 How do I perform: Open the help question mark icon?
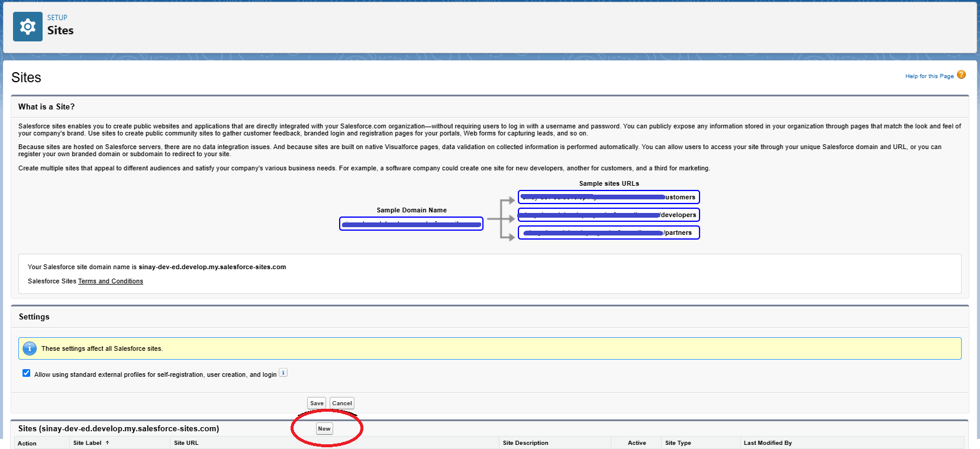click(x=961, y=75)
